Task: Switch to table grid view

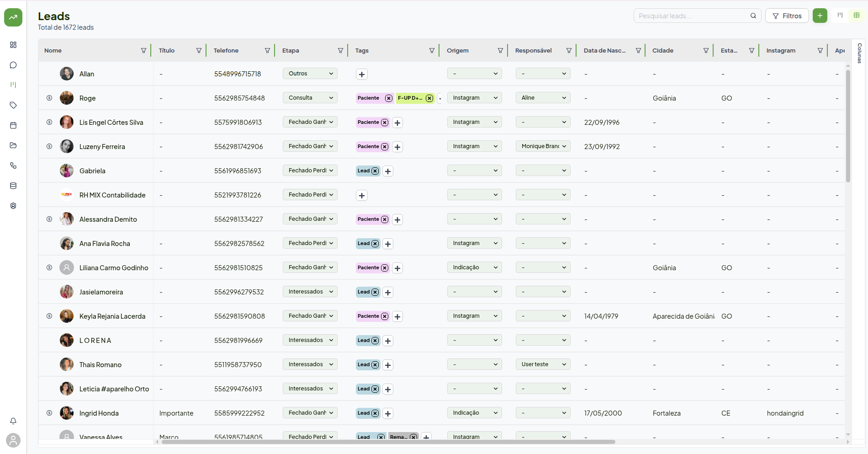Action: point(857,16)
